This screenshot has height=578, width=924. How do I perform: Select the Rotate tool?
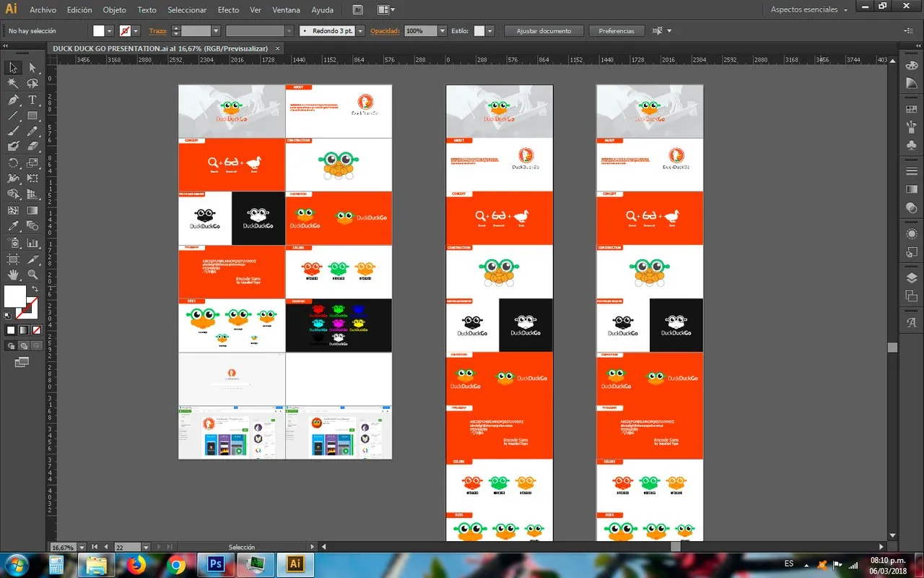click(13, 163)
